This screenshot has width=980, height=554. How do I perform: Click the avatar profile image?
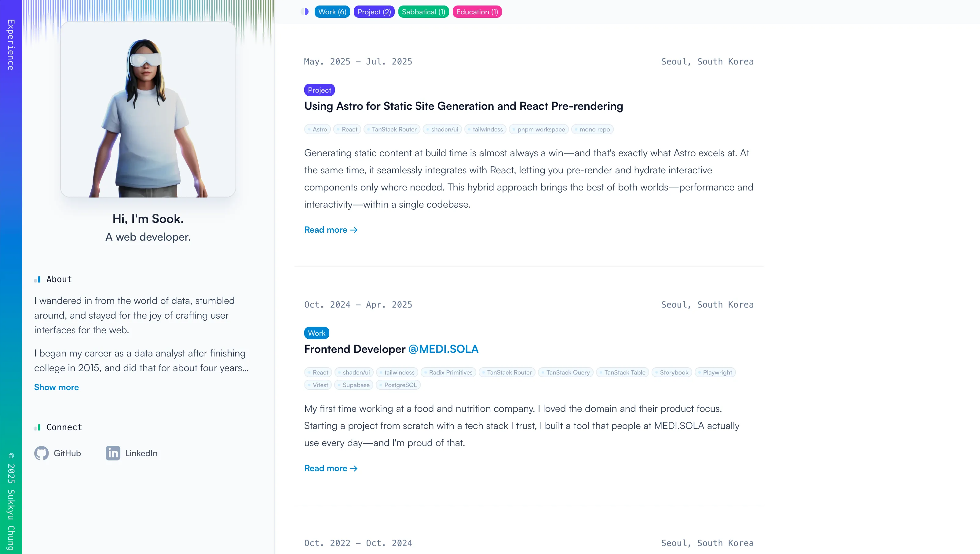pos(148,110)
